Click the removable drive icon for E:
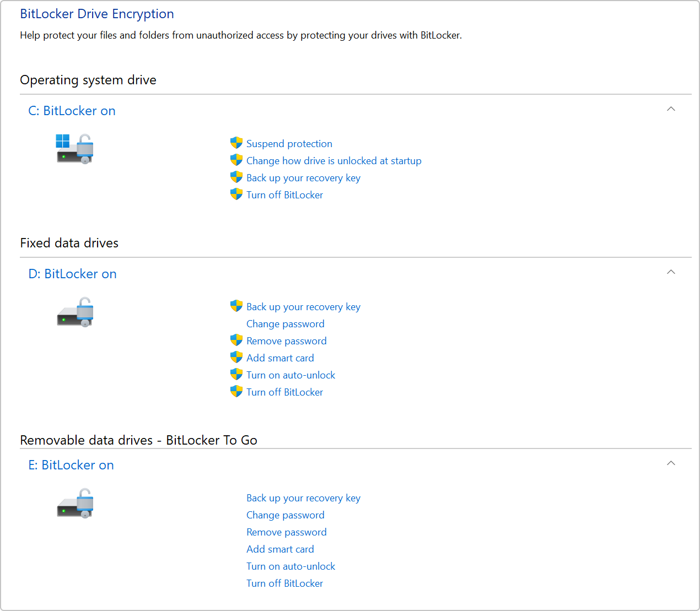This screenshot has height=611, width=700. pos(74,502)
